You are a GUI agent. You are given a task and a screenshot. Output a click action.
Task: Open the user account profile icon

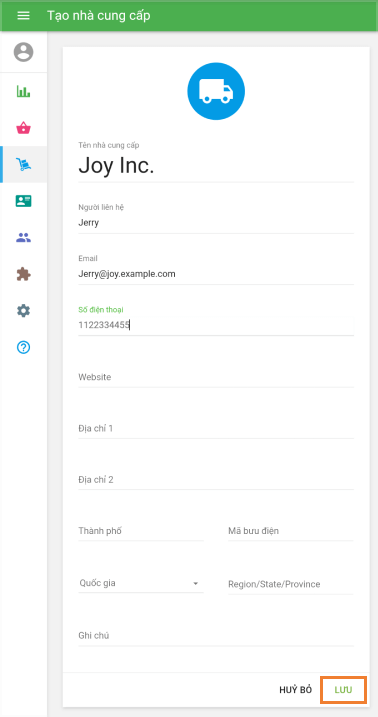(x=23, y=52)
